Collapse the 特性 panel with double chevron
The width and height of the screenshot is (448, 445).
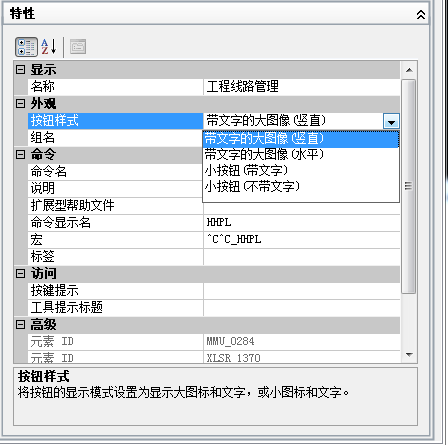(421, 15)
